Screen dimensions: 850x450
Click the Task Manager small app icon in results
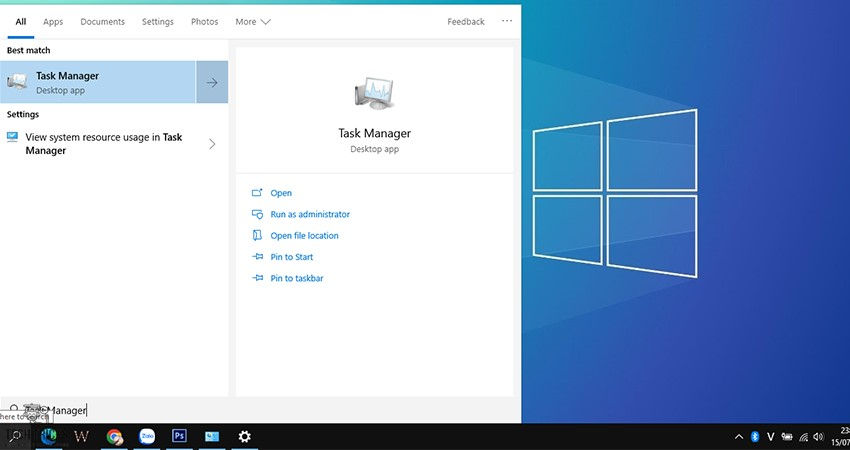coord(17,82)
